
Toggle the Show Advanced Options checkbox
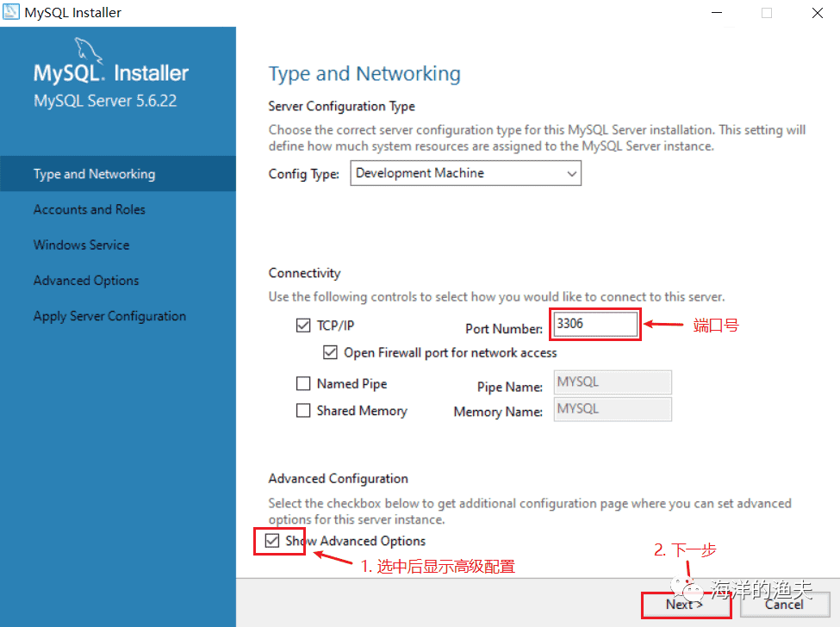272,541
